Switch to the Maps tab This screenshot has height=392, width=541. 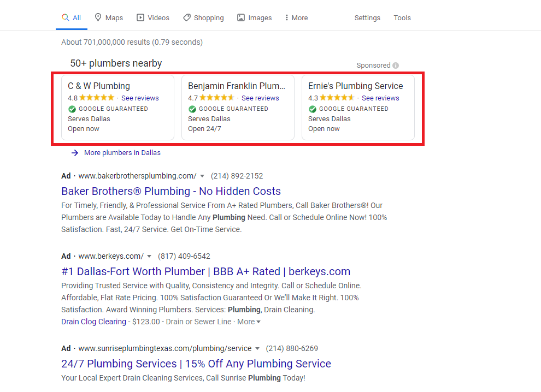tap(109, 17)
